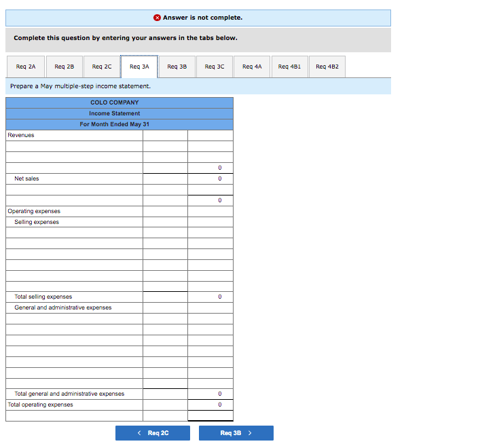
Task: Click the blank label cell below Net sales
Action: (75, 189)
